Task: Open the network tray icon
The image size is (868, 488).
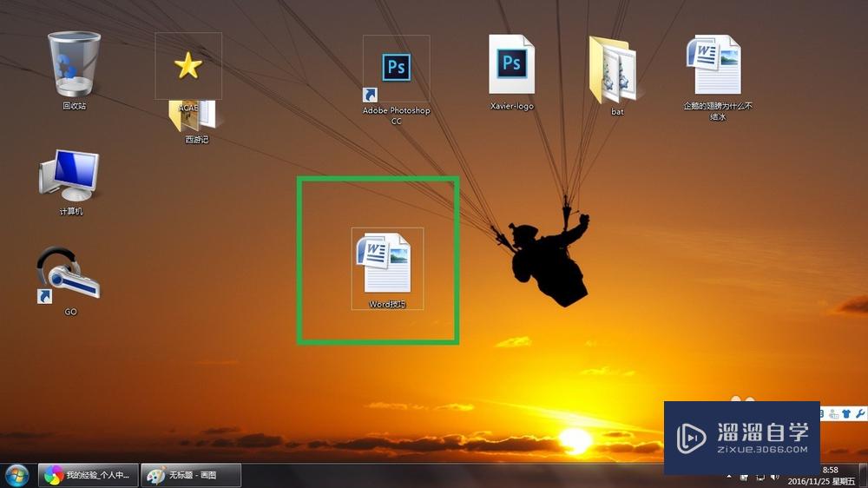Action: coord(759,477)
